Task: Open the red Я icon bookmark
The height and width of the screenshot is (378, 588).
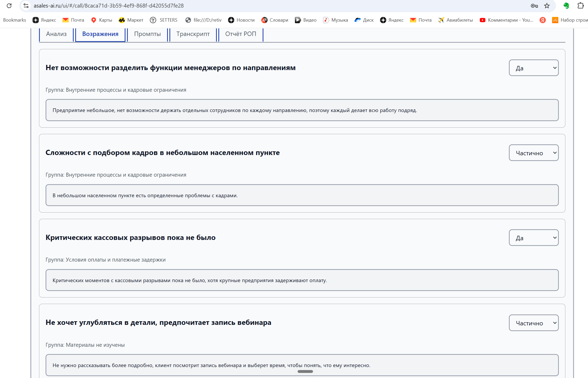Action: 543,20
